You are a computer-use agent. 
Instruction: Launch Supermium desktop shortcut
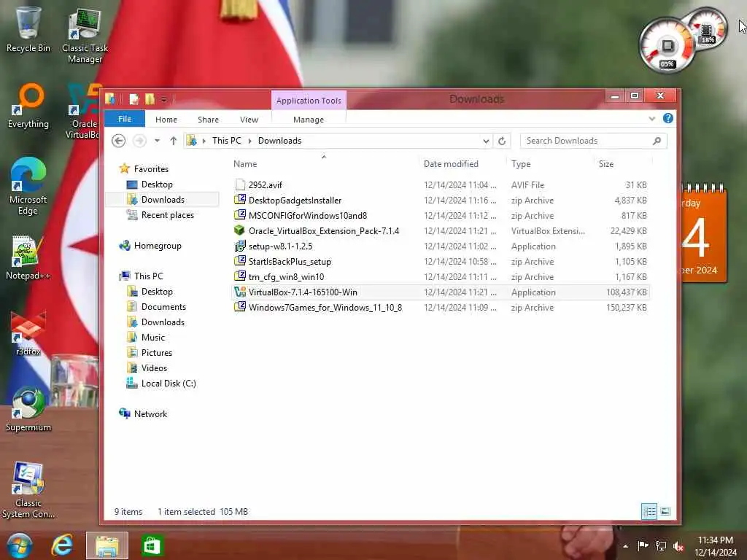(28, 410)
